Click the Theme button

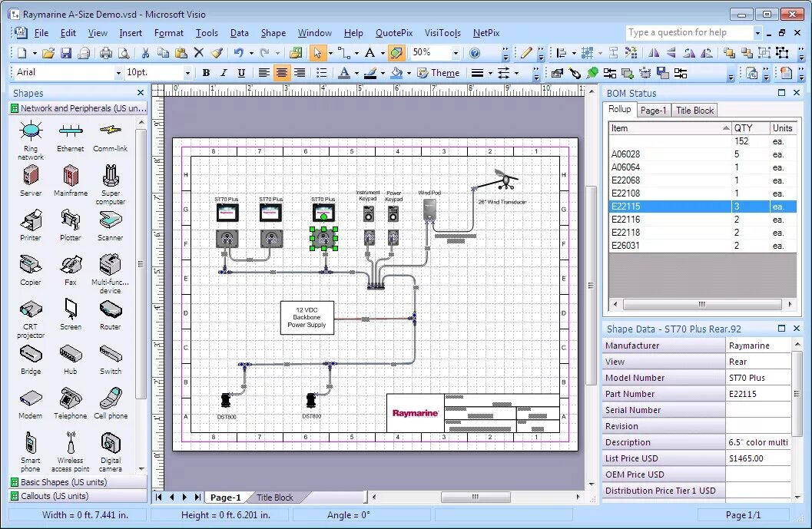(439, 73)
